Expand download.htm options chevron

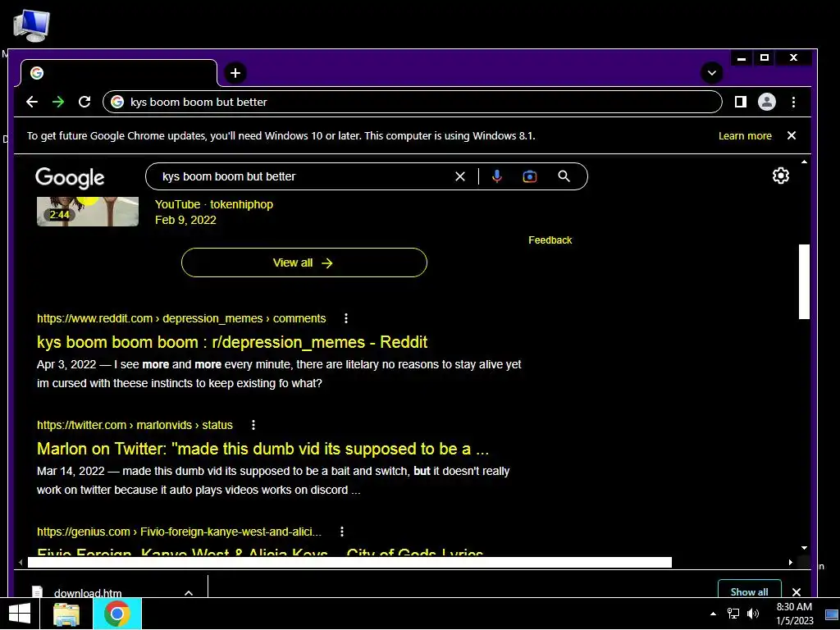[189, 592]
